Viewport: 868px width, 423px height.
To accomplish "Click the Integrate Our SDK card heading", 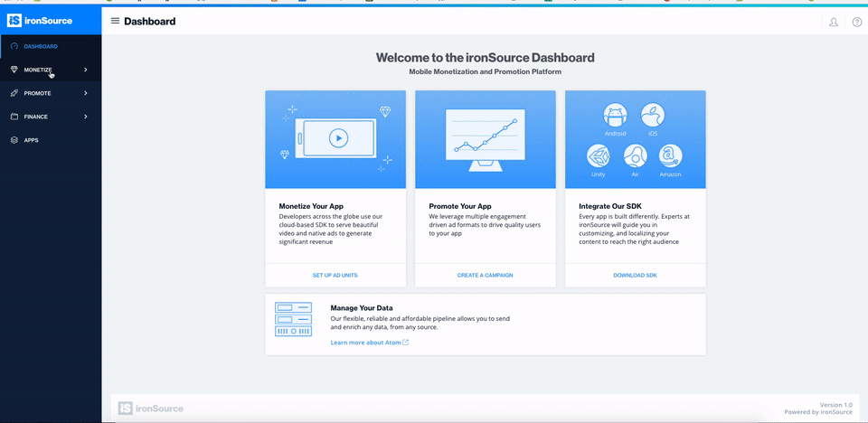I will pyautogui.click(x=610, y=206).
